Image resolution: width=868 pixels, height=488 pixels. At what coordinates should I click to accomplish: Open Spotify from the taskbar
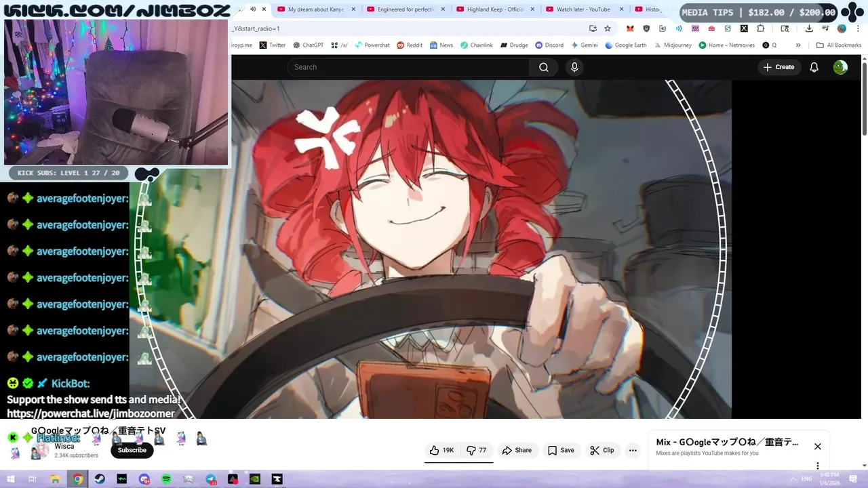coord(166,479)
